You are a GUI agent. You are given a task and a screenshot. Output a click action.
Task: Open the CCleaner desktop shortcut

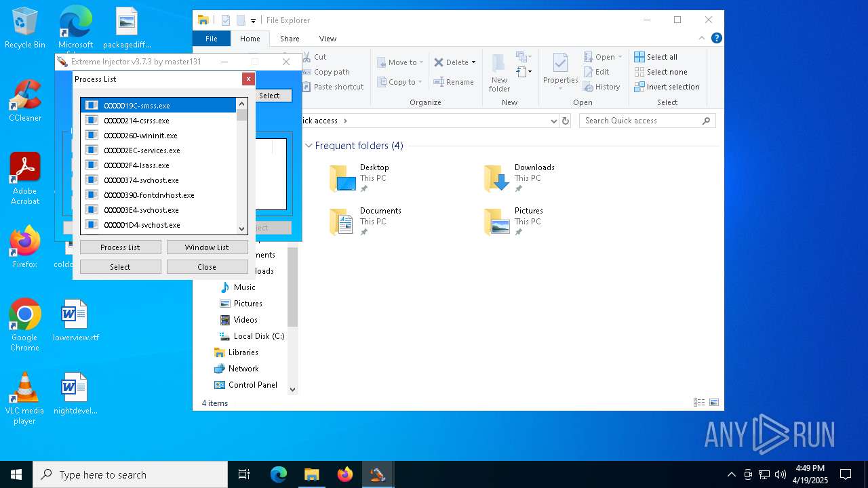tap(25, 101)
